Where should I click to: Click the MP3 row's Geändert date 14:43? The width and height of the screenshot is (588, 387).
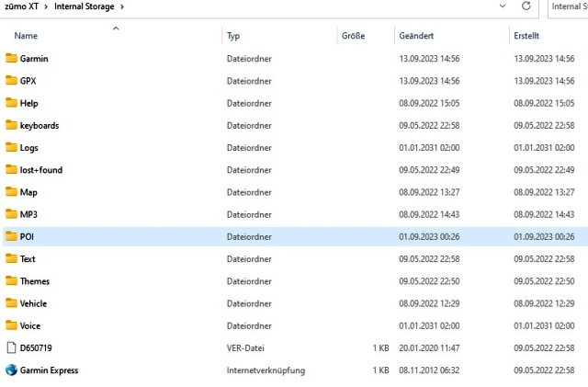pos(429,214)
